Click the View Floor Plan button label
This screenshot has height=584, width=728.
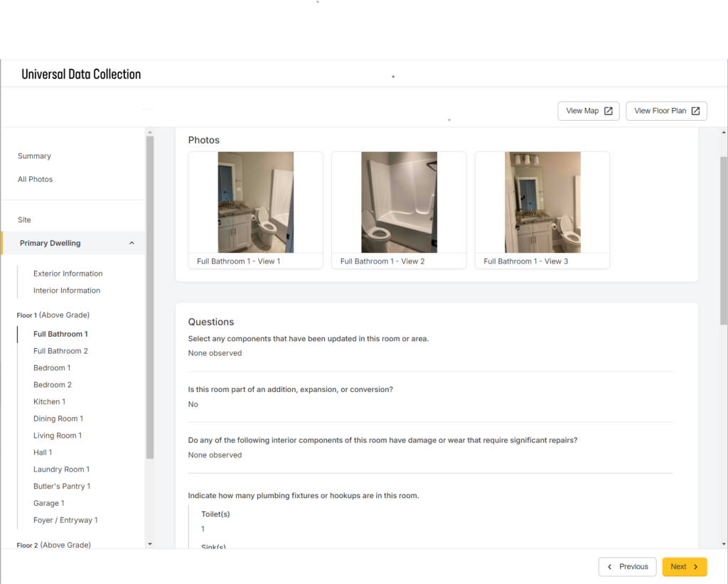660,111
